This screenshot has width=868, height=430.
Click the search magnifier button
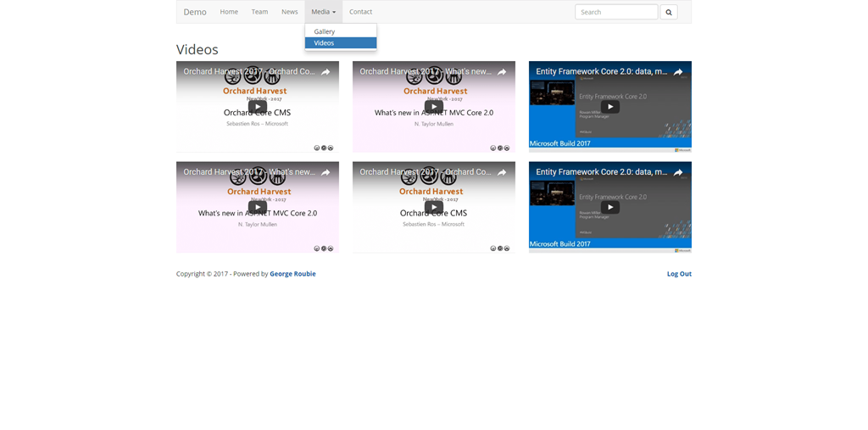668,12
